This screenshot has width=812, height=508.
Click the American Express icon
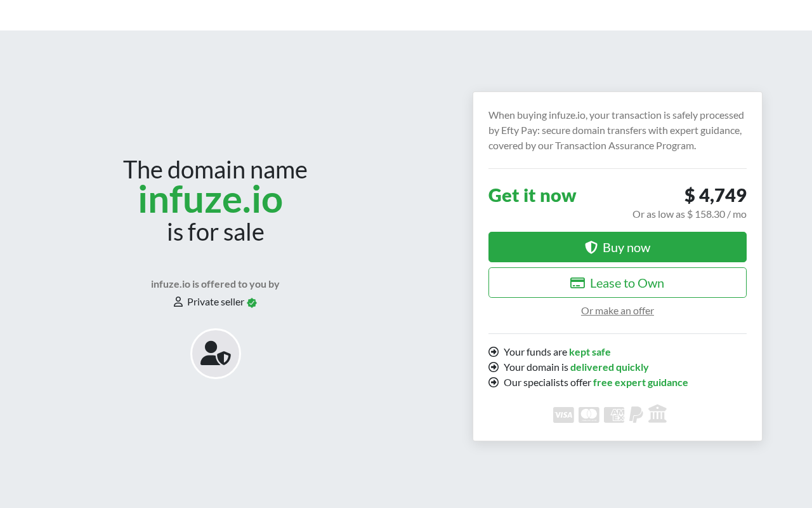[613, 415]
